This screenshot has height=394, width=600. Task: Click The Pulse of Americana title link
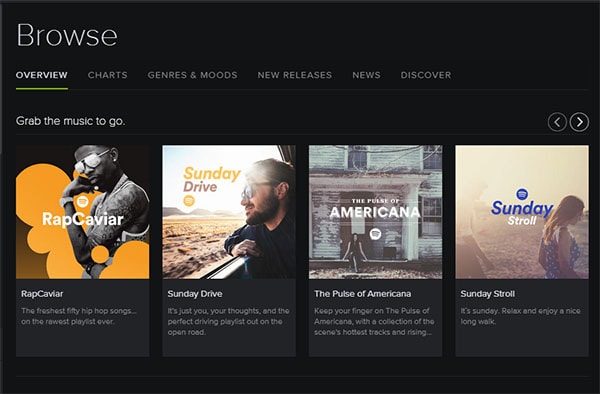[362, 294]
